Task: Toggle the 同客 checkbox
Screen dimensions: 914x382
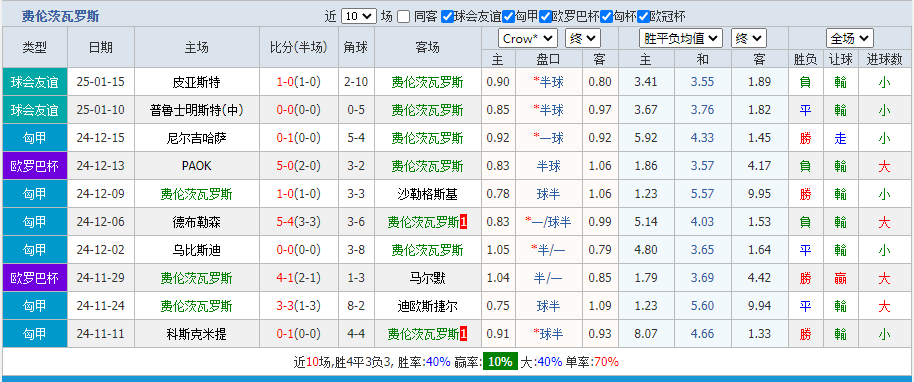Action: pyautogui.click(x=403, y=17)
